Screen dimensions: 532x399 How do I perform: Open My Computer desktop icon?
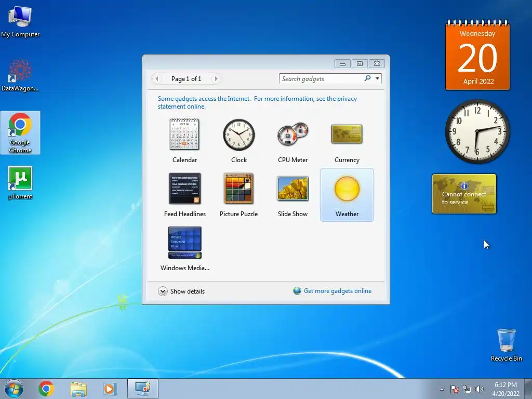[x=20, y=21]
